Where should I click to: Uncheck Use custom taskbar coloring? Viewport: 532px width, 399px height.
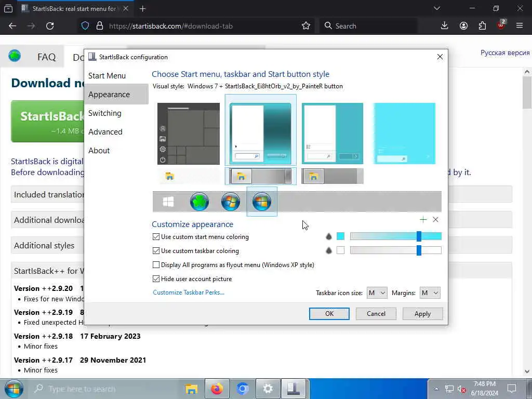point(156,251)
